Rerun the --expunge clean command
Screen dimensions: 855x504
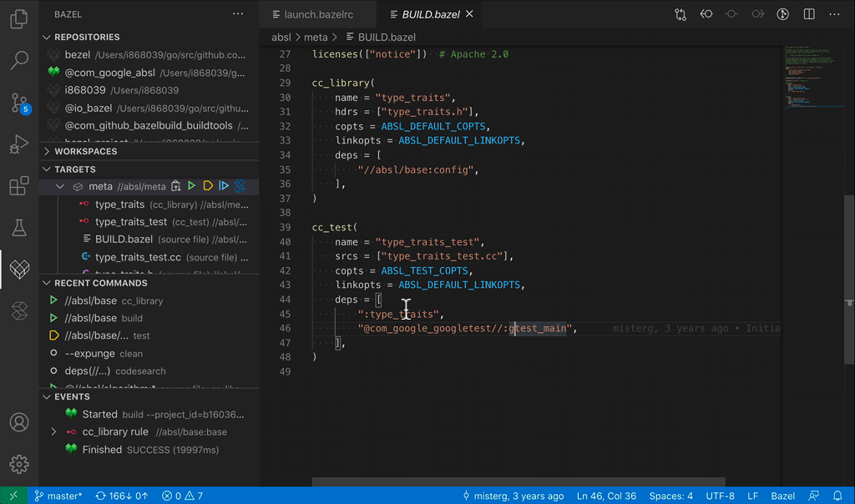pos(149,353)
